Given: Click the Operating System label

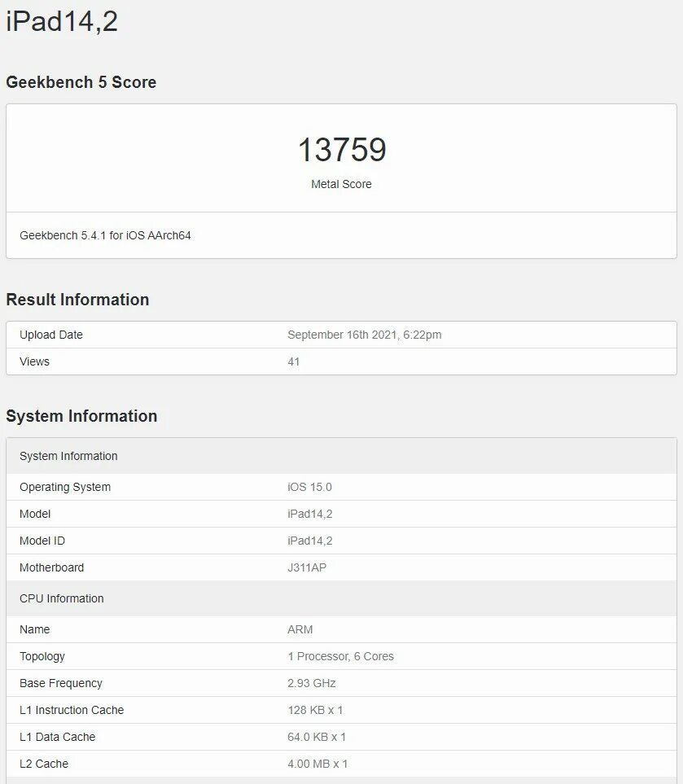Looking at the screenshot, I should coord(65,487).
